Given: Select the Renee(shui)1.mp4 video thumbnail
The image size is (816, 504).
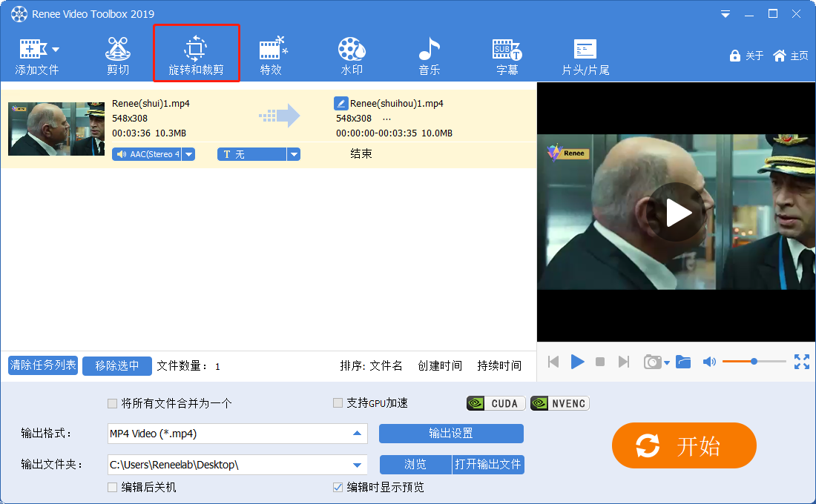Looking at the screenshot, I should tap(56, 129).
